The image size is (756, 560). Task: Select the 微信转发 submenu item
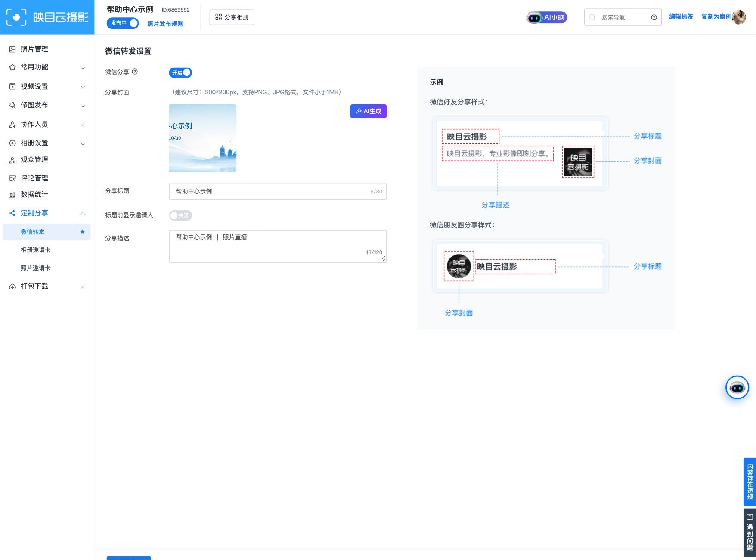pyautogui.click(x=47, y=232)
